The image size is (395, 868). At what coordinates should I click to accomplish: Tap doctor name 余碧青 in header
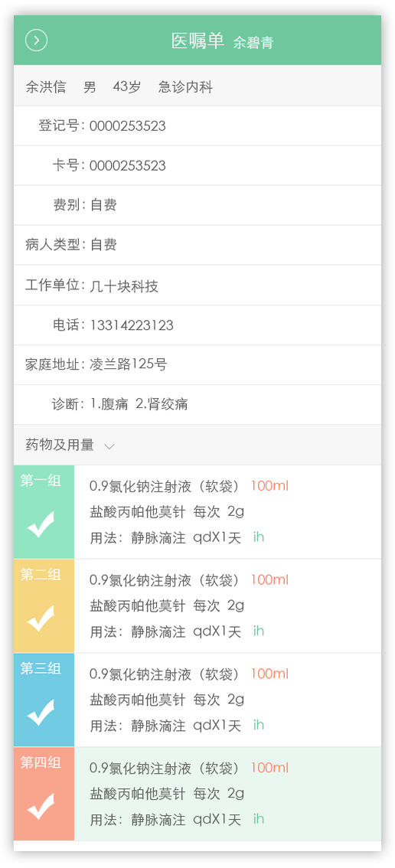(253, 43)
